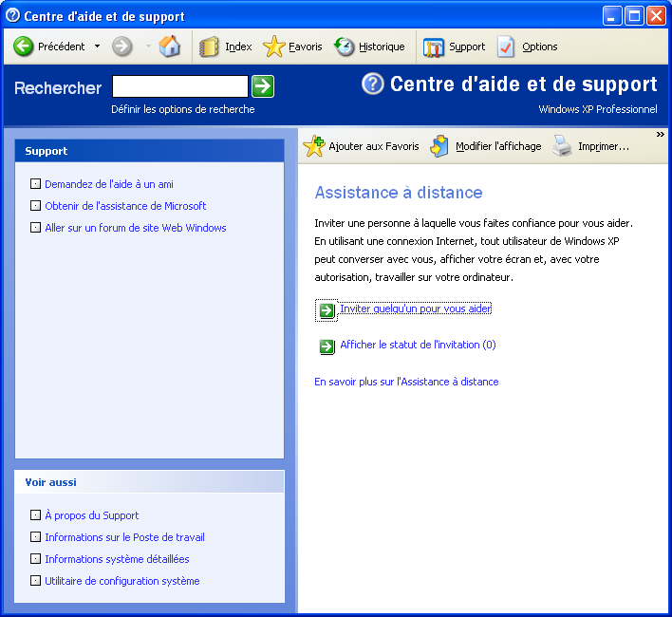Minimize the help window
The image size is (672, 617).
pyautogui.click(x=612, y=16)
